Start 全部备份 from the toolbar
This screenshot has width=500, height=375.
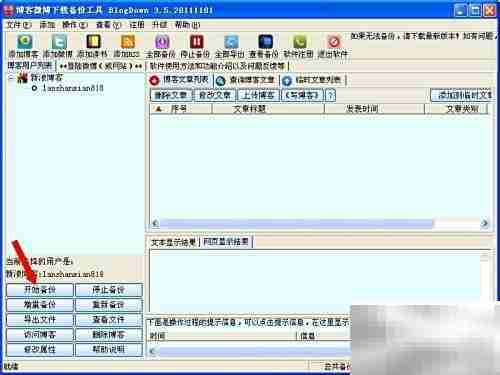click(162, 42)
